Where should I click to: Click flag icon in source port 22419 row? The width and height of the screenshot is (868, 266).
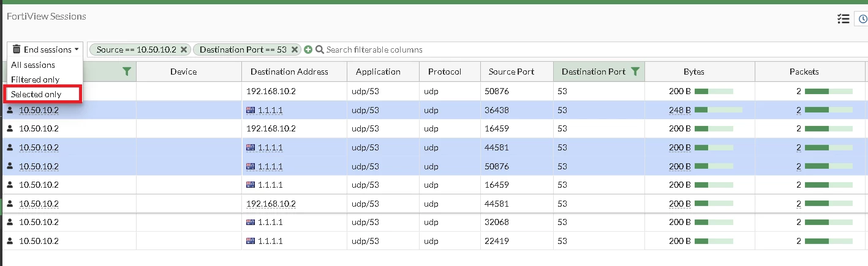coord(250,241)
